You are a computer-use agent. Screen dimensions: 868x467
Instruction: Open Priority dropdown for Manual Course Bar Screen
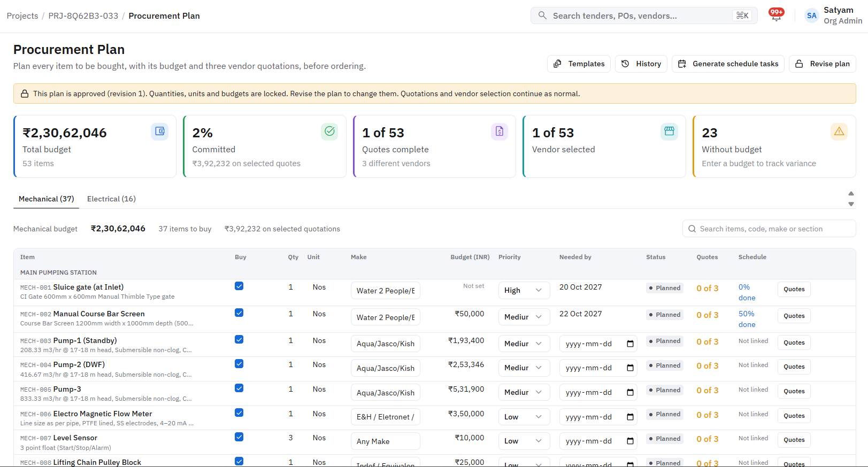click(524, 317)
